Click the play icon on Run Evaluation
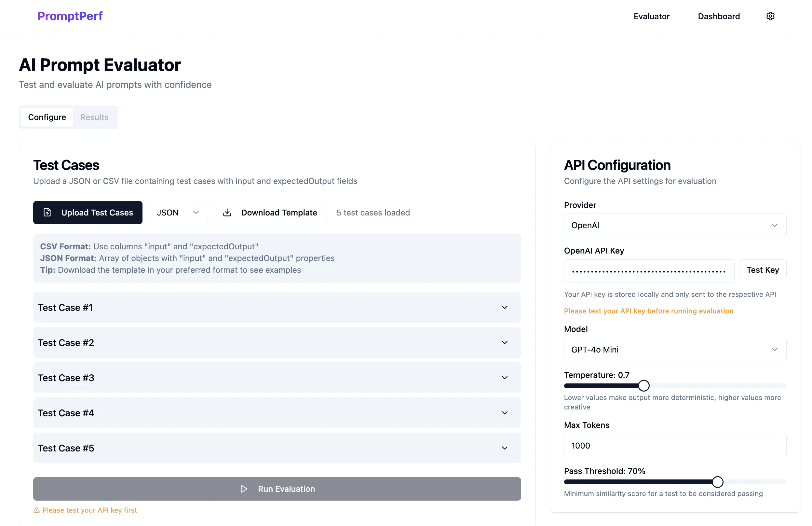Image resolution: width=812 pixels, height=526 pixels. [244, 489]
